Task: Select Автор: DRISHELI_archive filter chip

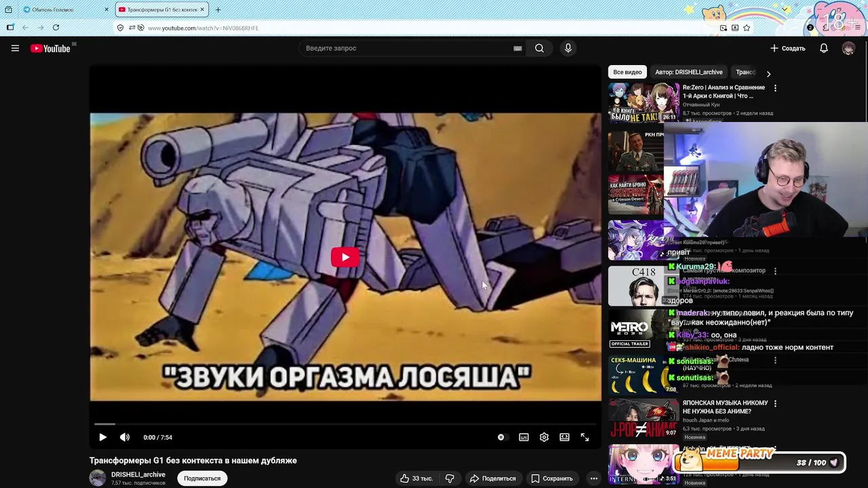Action: coord(688,72)
